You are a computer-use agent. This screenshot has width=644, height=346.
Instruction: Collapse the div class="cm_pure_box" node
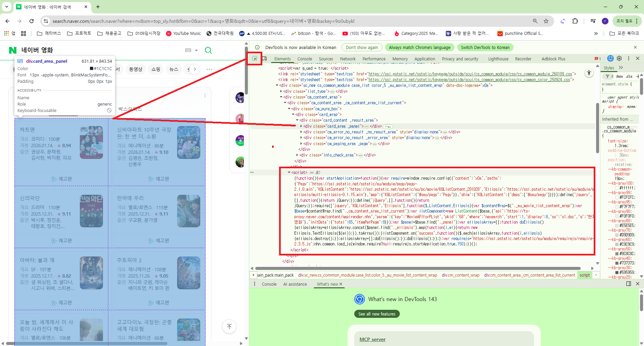pyautogui.click(x=289, y=109)
